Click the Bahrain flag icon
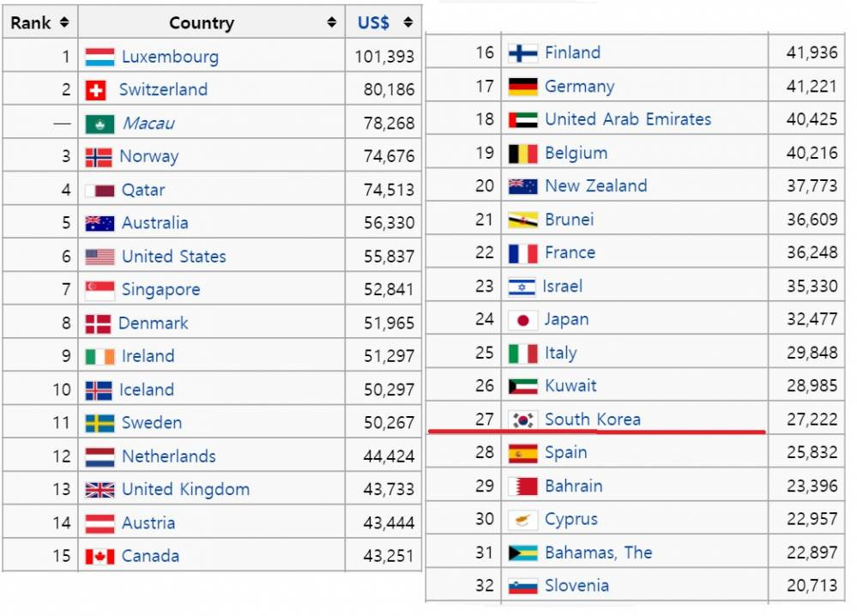The height and width of the screenshot is (616, 857). tap(522, 486)
